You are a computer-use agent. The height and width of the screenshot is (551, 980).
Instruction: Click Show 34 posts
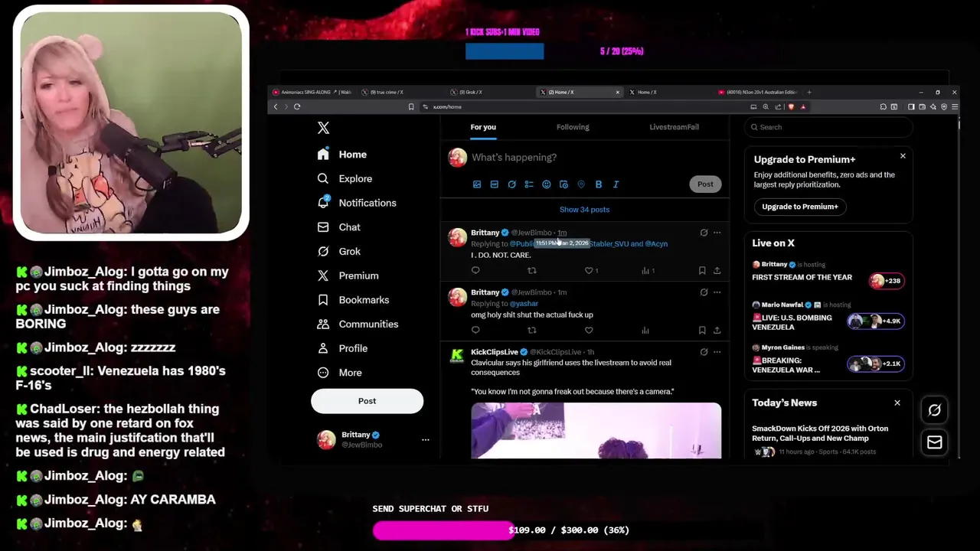pyautogui.click(x=584, y=210)
